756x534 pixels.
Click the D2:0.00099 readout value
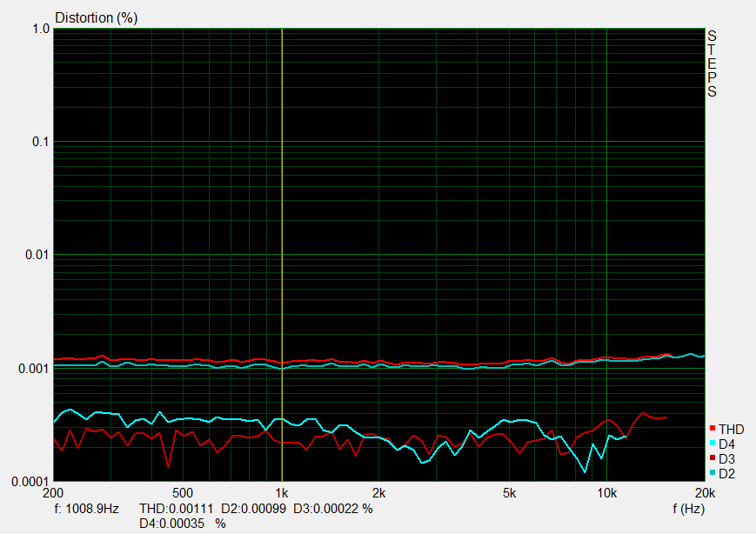253,509
